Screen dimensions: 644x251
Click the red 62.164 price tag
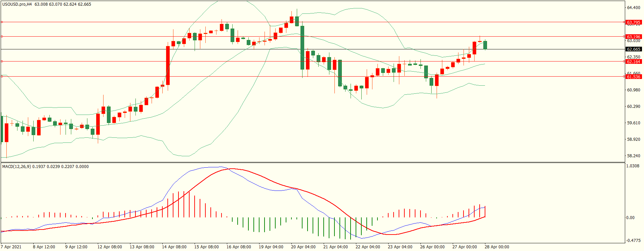click(x=634, y=61)
